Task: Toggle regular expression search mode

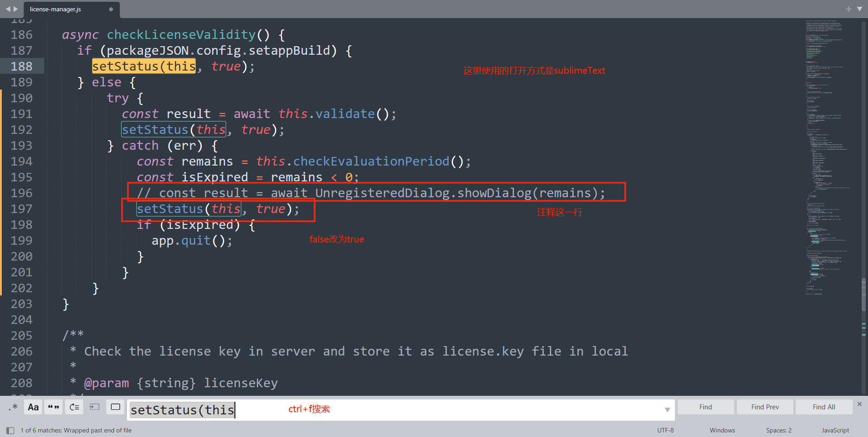Action: tap(13, 407)
